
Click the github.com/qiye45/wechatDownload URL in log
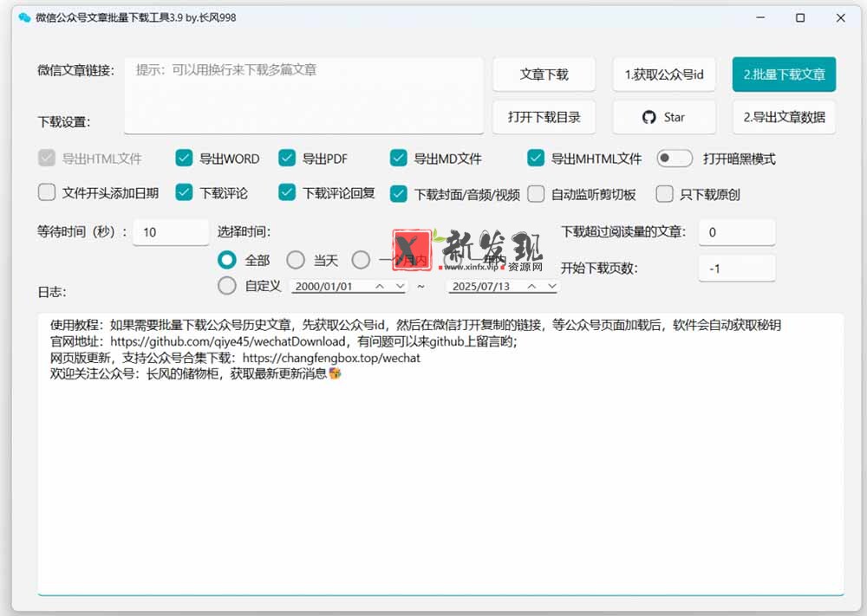[228, 341]
